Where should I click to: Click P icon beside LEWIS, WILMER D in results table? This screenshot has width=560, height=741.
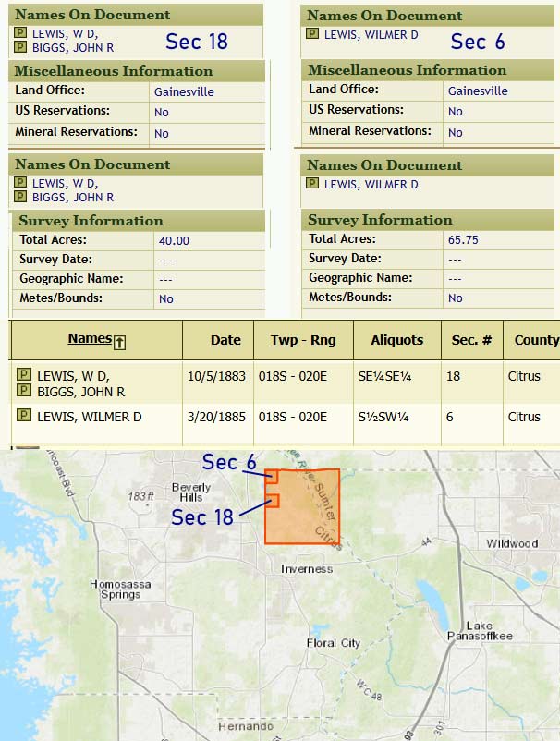tap(23, 418)
